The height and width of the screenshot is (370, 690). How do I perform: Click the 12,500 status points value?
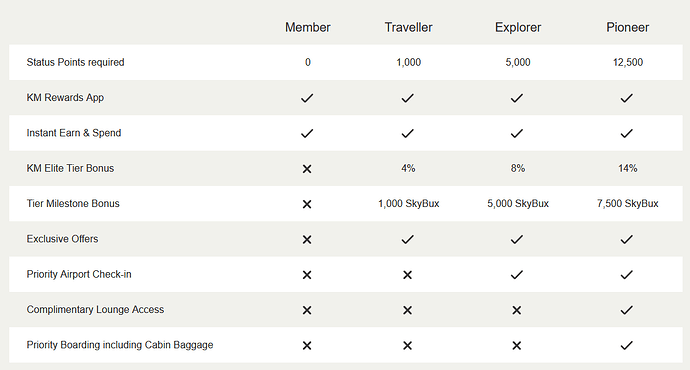[628, 62]
